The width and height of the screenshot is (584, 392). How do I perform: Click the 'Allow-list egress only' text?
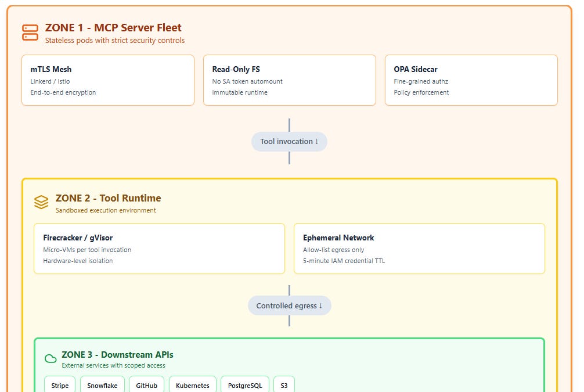333,250
